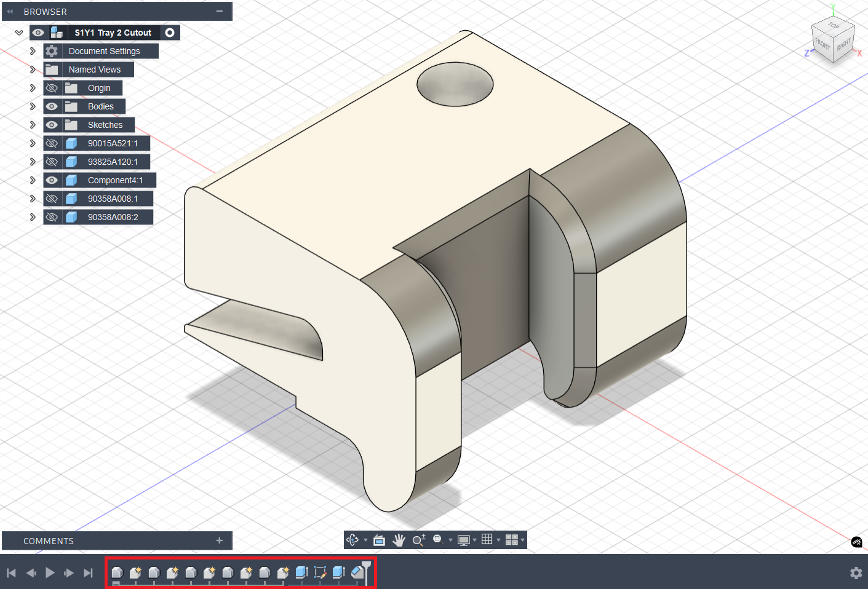Toggle activate radio on S1Y1 Tray 2 Cutout

170,33
